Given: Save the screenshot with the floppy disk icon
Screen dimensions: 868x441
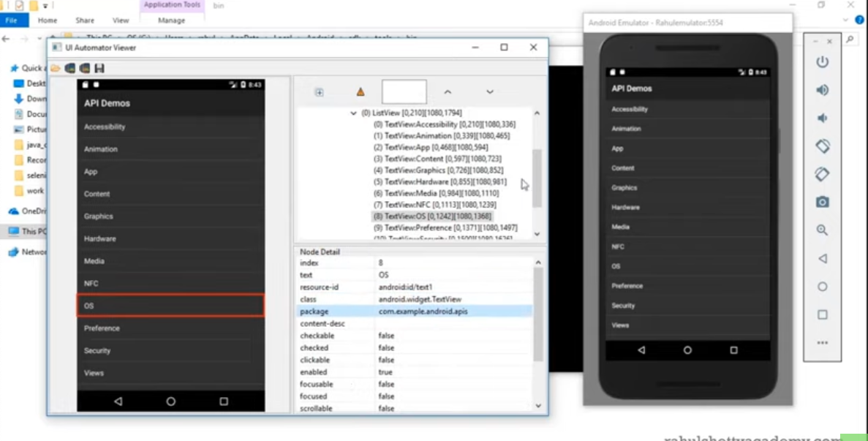Looking at the screenshot, I should coord(99,68).
